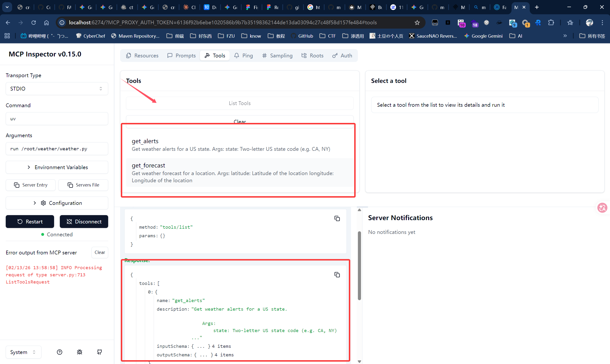Open the Transport Type STDIO dropdown
Screen dimensions: 610x364
pos(57,89)
